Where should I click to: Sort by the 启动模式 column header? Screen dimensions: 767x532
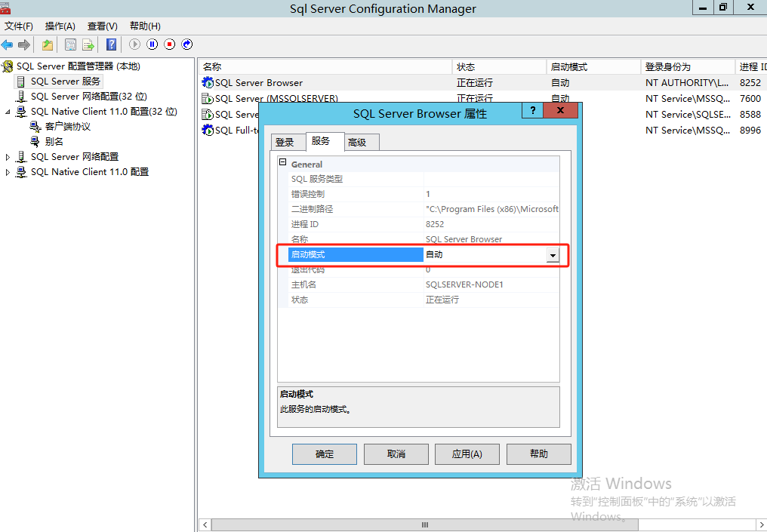click(593, 67)
